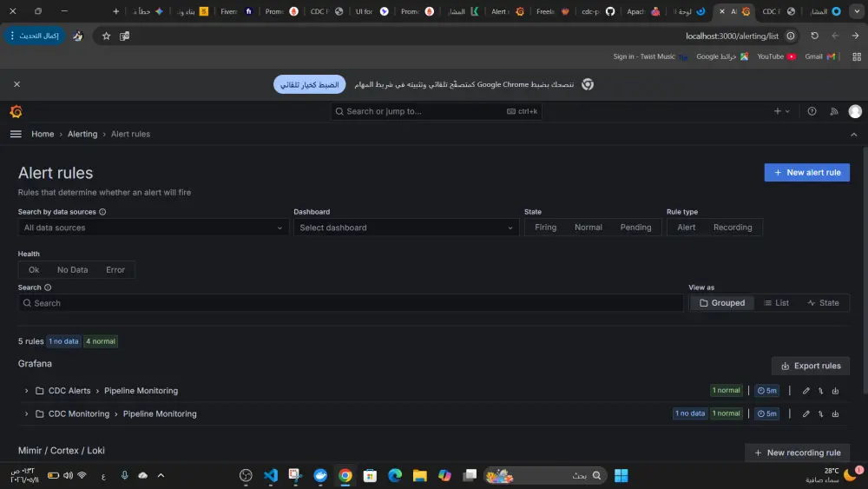Switch to the Freela browser tab

point(552,11)
